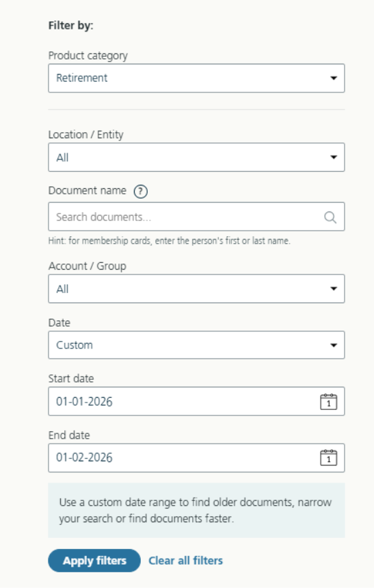
Task: Open the Start date calendar picker icon
Action: coord(328,402)
